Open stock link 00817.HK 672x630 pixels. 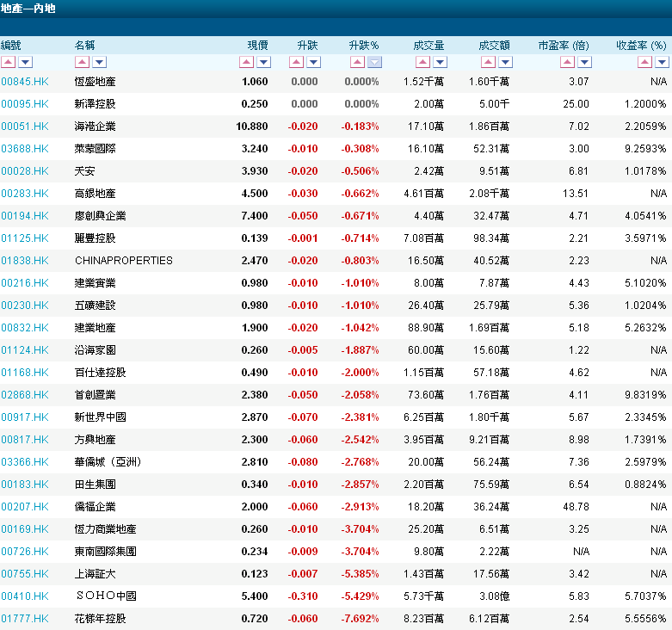25,439
